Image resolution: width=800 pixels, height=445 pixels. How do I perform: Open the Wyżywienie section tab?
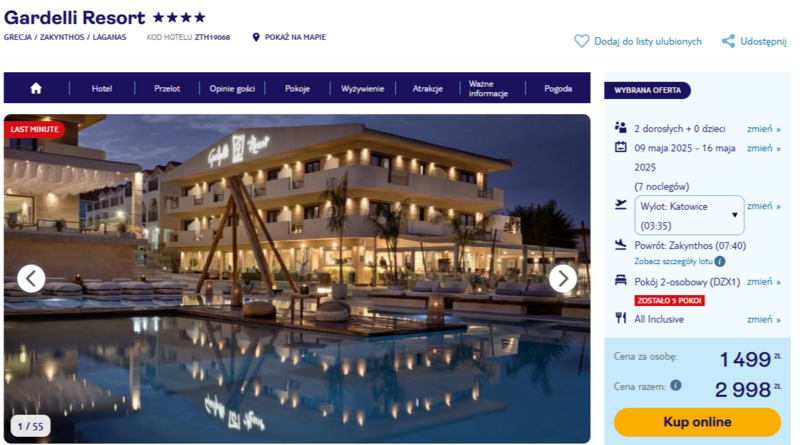362,89
